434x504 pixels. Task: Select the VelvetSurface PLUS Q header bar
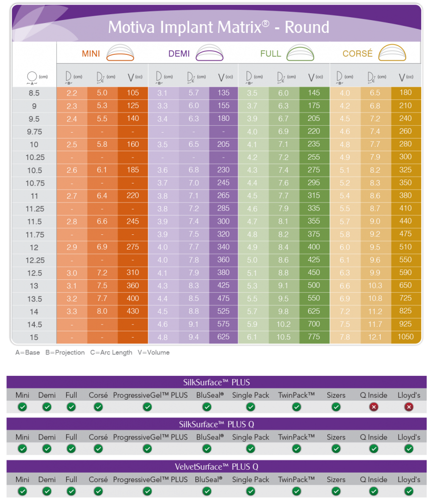[x=216, y=466]
